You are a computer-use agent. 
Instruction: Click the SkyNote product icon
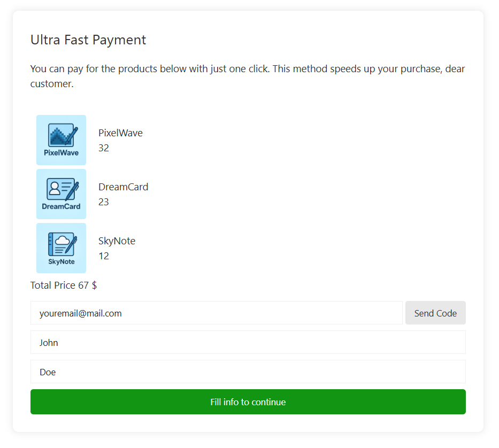[61, 248]
